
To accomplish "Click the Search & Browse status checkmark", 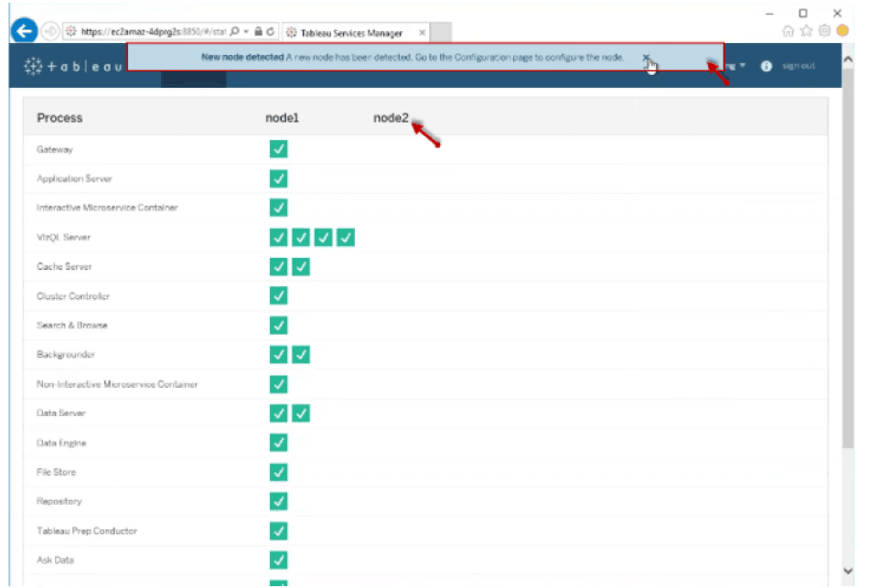I will (x=279, y=326).
